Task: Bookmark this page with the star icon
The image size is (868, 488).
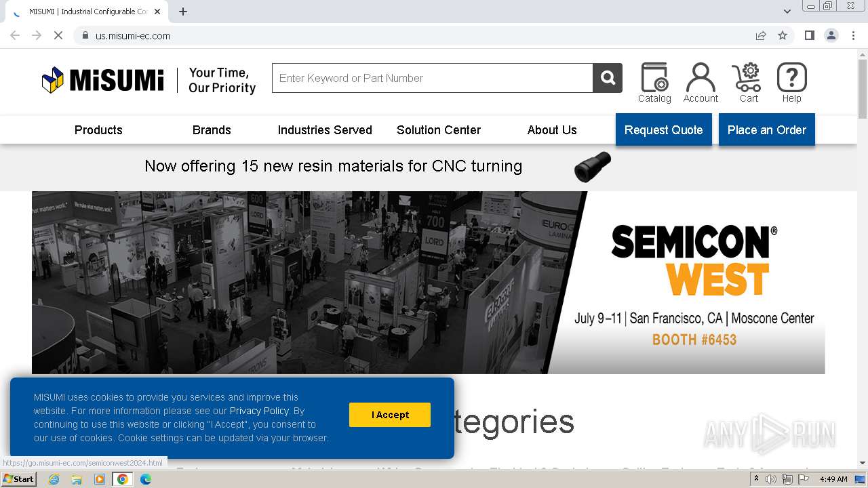Action: pyautogui.click(x=783, y=35)
